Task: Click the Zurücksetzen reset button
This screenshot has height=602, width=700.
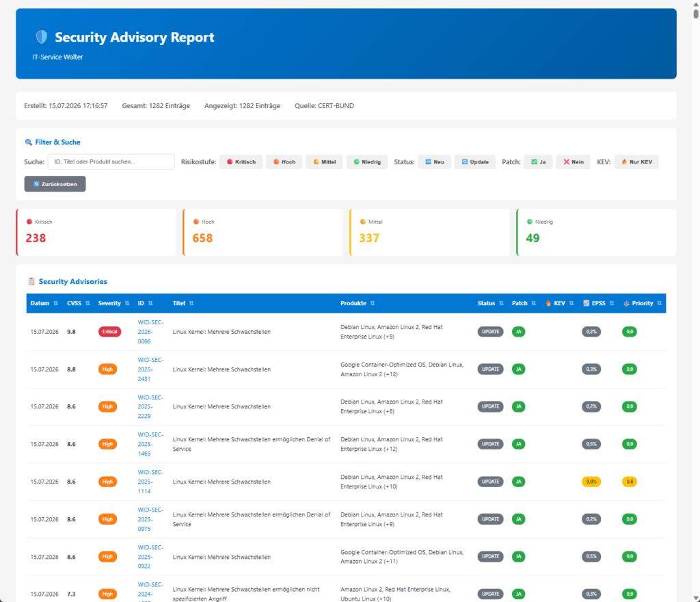Action: [55, 184]
